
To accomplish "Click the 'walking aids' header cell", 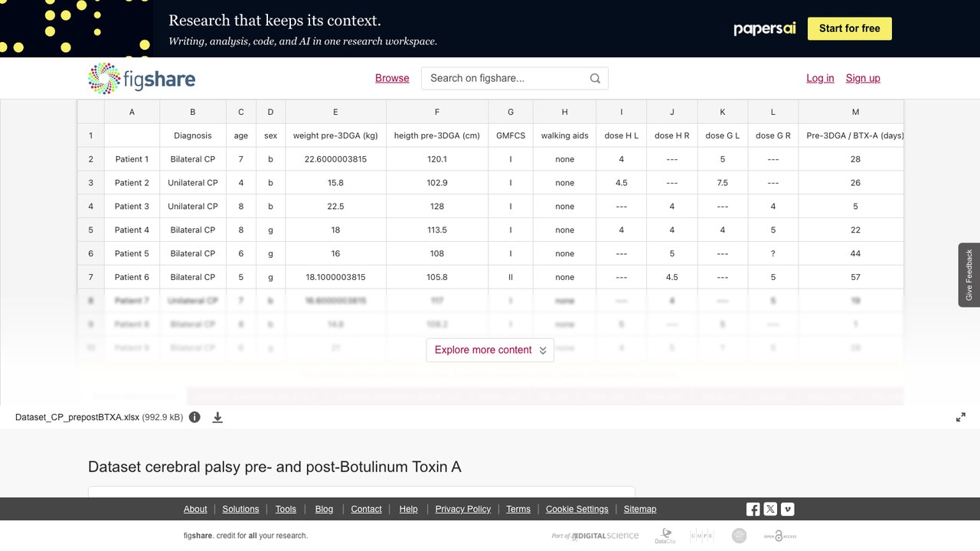I will tap(565, 135).
